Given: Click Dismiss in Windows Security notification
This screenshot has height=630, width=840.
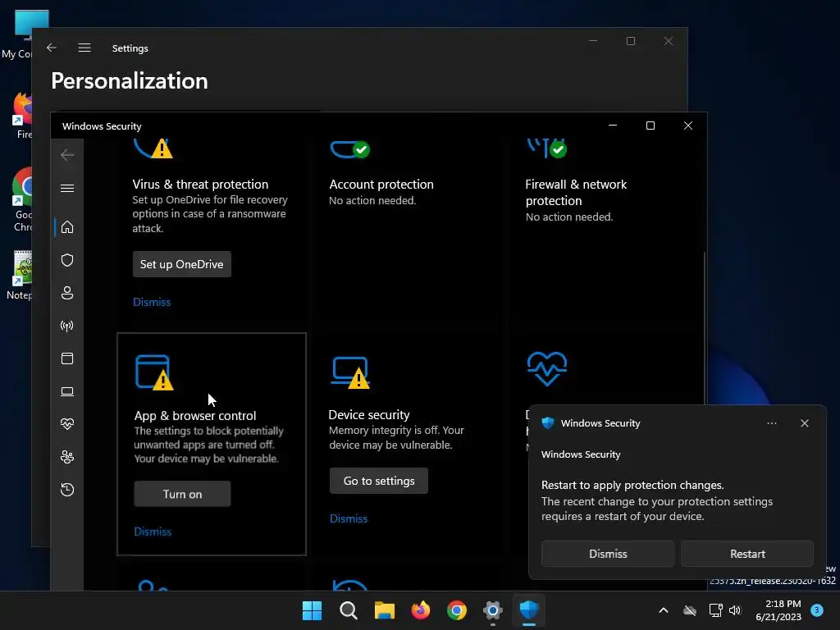Looking at the screenshot, I should (608, 554).
